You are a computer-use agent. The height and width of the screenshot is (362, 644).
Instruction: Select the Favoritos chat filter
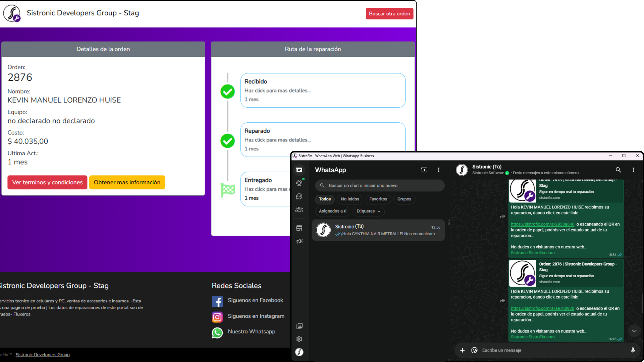pyautogui.click(x=378, y=199)
